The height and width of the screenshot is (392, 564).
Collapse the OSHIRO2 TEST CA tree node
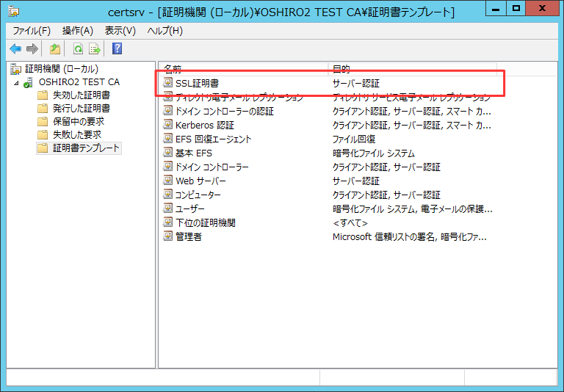16,83
